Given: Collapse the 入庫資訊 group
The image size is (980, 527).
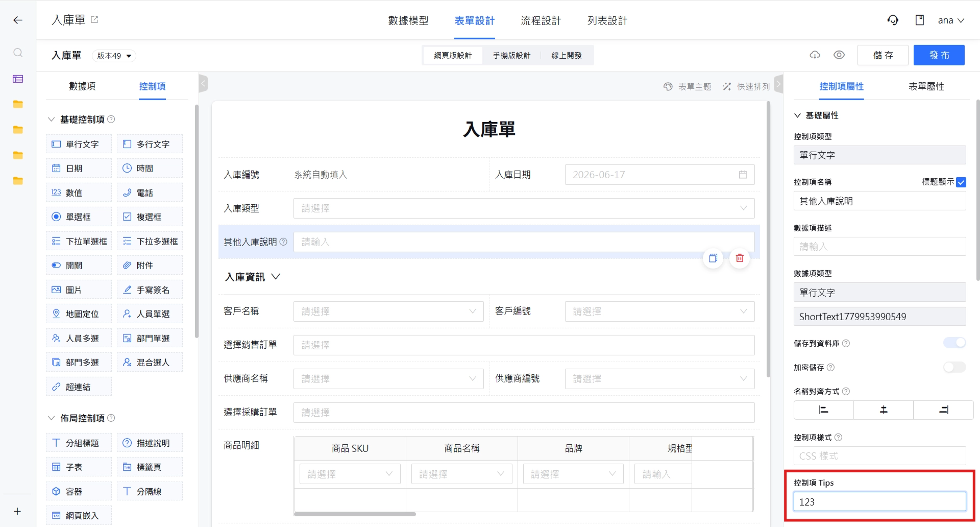Looking at the screenshot, I should 276,276.
